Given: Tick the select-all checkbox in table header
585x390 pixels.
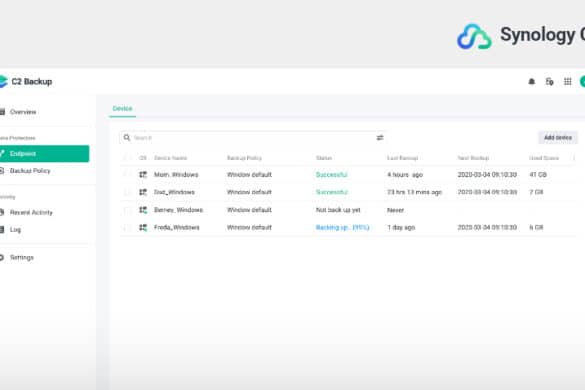Looking at the screenshot, I should point(127,158).
